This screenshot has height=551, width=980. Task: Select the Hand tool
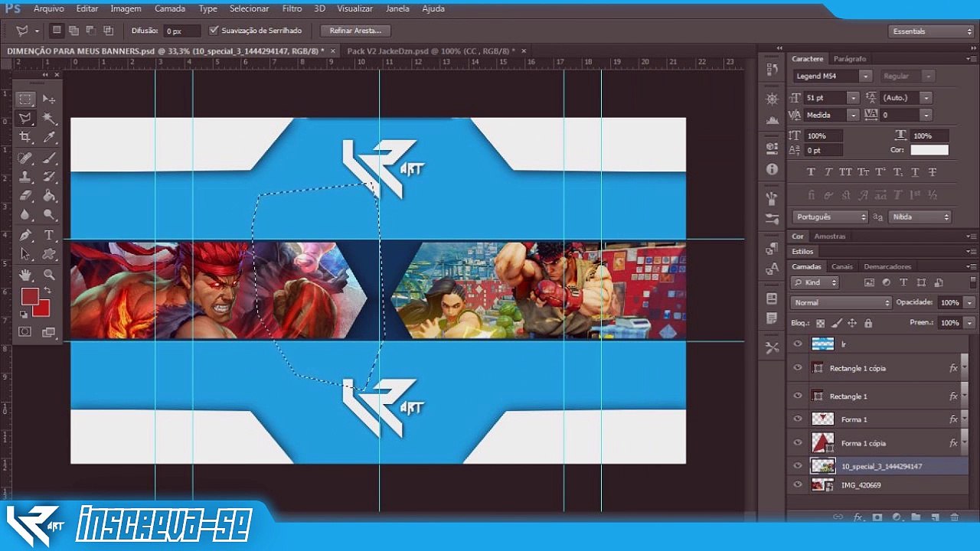[x=25, y=274]
